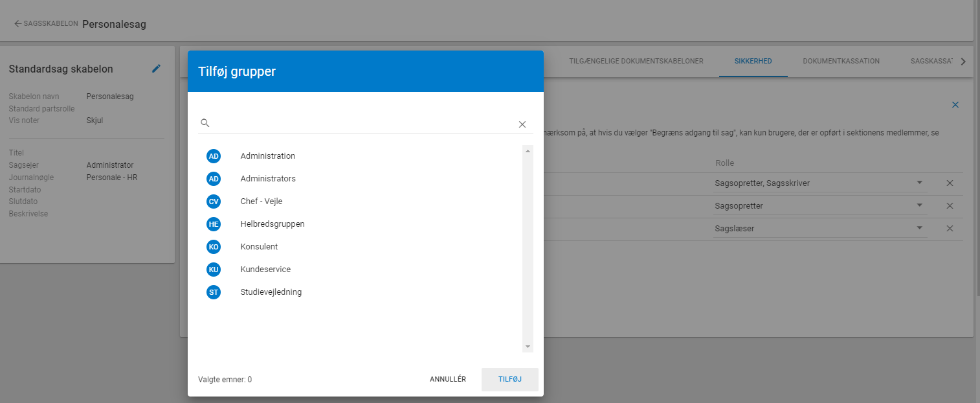This screenshot has width=980, height=403.
Task: Click the search magnifier icon in dialog
Action: pyautogui.click(x=205, y=122)
